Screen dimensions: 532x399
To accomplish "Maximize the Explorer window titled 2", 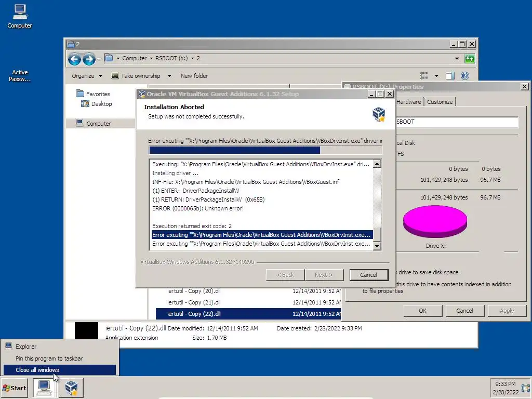I will point(462,44).
